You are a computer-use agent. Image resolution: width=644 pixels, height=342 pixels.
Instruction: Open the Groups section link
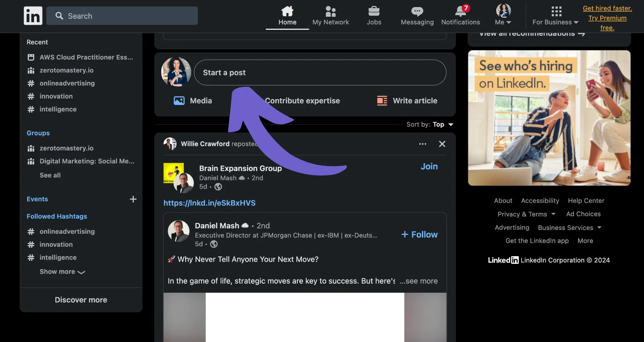click(38, 133)
